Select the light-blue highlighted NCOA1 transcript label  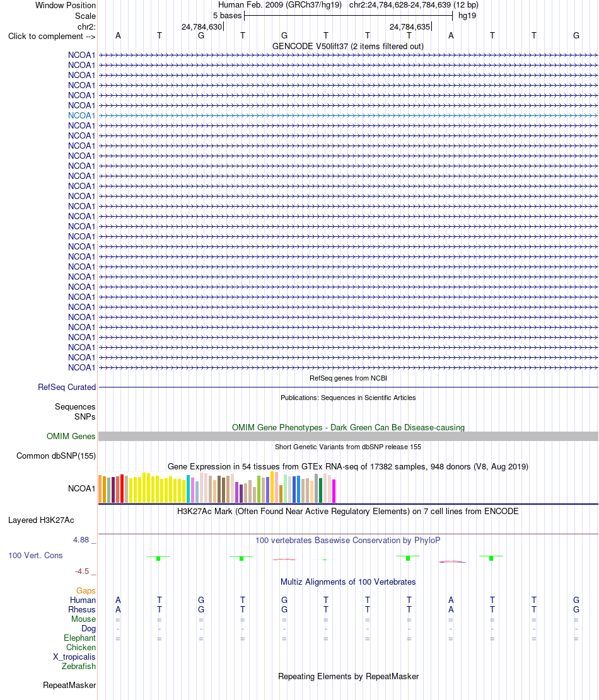[82, 116]
